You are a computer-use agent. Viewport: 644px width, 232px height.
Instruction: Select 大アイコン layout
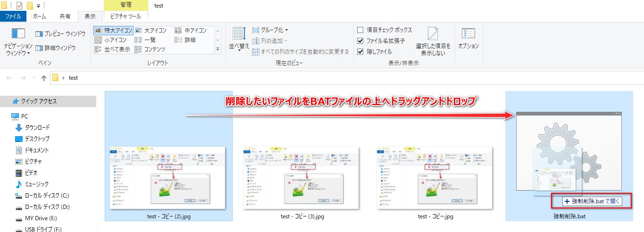tap(151, 30)
